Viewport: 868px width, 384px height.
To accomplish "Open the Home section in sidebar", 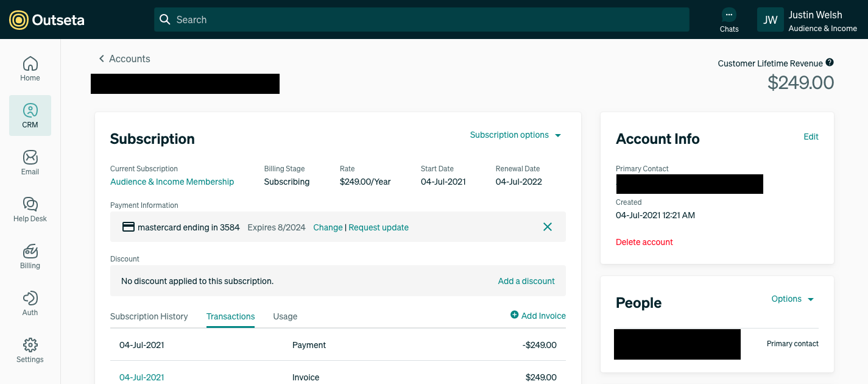I will [30, 69].
